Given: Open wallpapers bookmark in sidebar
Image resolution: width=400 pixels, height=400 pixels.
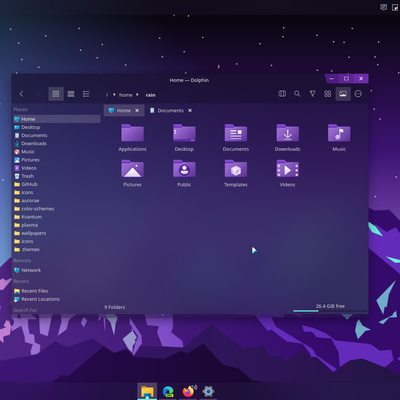Looking at the screenshot, I should [x=57, y=233].
